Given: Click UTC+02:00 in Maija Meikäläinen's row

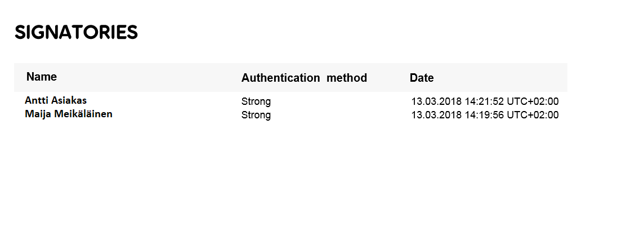Looking at the screenshot, I should [x=533, y=115].
